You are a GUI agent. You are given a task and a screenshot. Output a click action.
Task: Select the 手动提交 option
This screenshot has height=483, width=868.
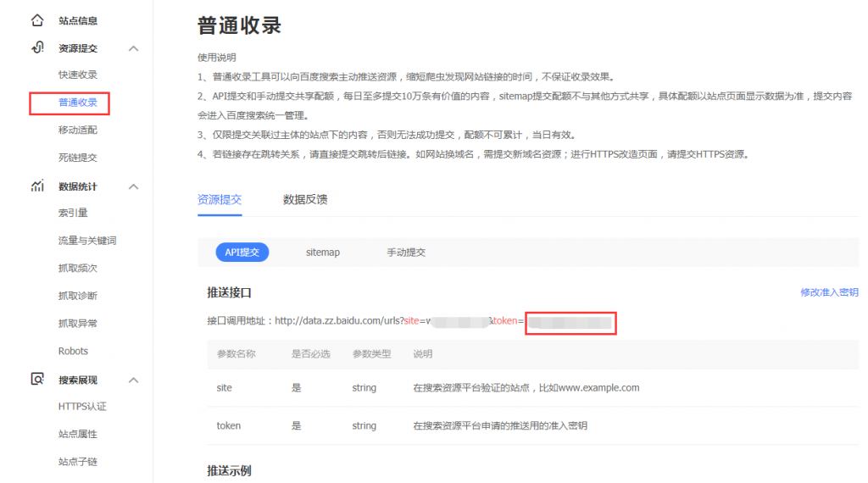(406, 253)
